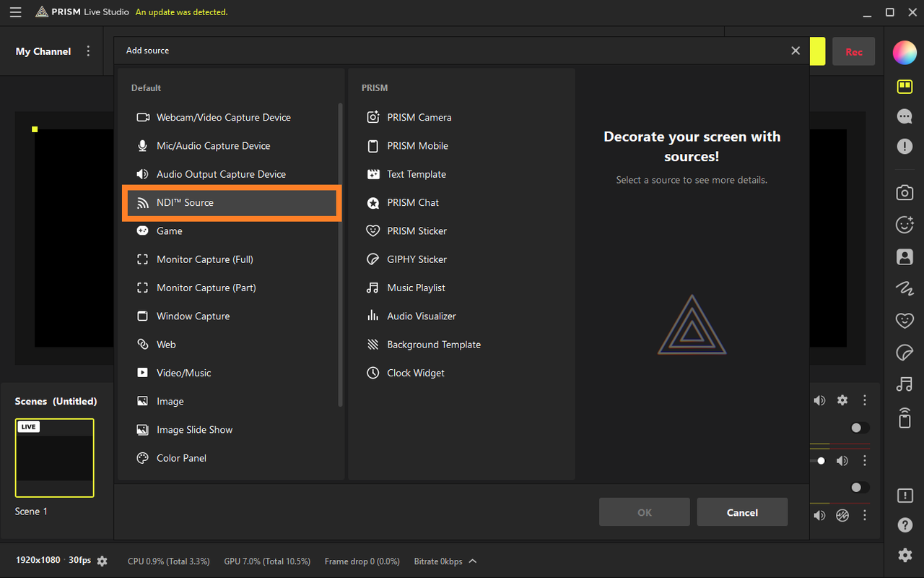
Task: Select PRISM Sticker in the source list
Action: click(x=462, y=231)
